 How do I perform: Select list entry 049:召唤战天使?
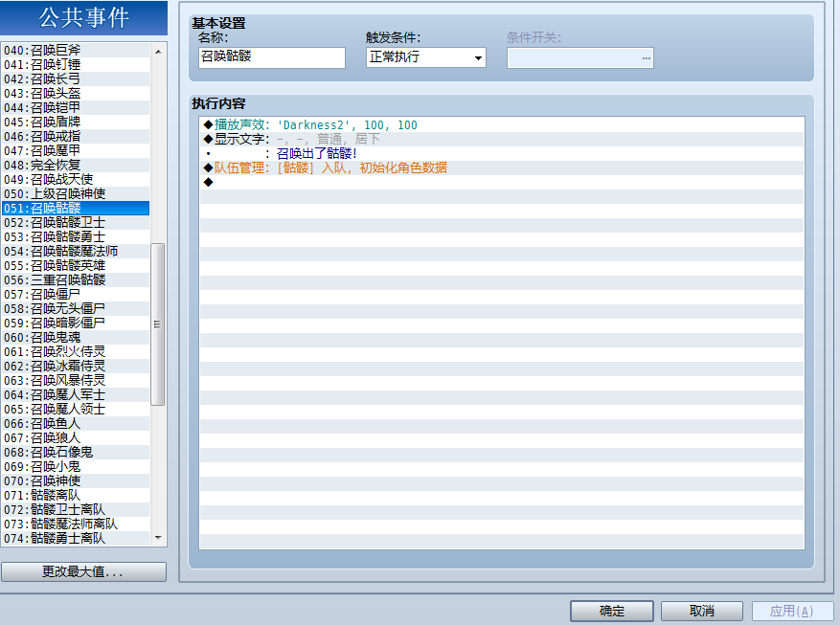76,179
